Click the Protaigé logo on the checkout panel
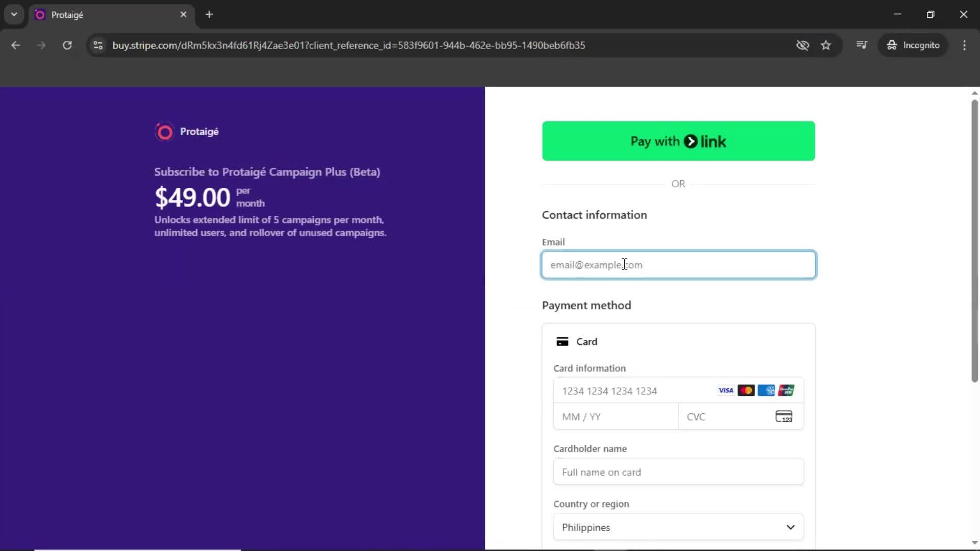 click(164, 132)
